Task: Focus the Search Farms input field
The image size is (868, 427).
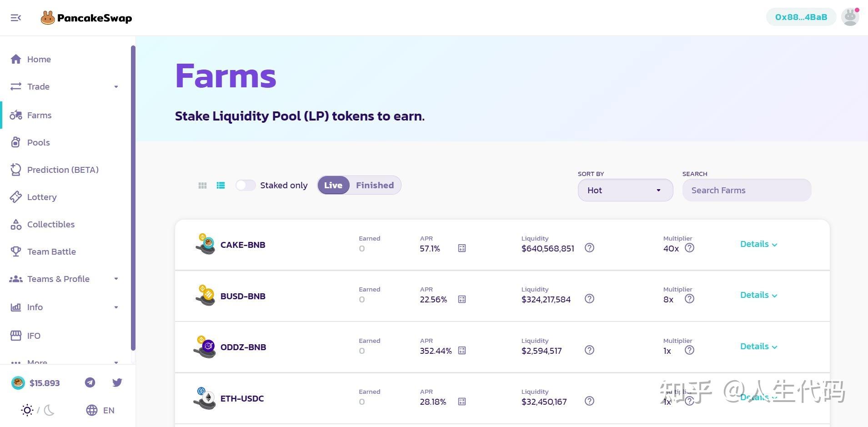Action: tap(747, 190)
